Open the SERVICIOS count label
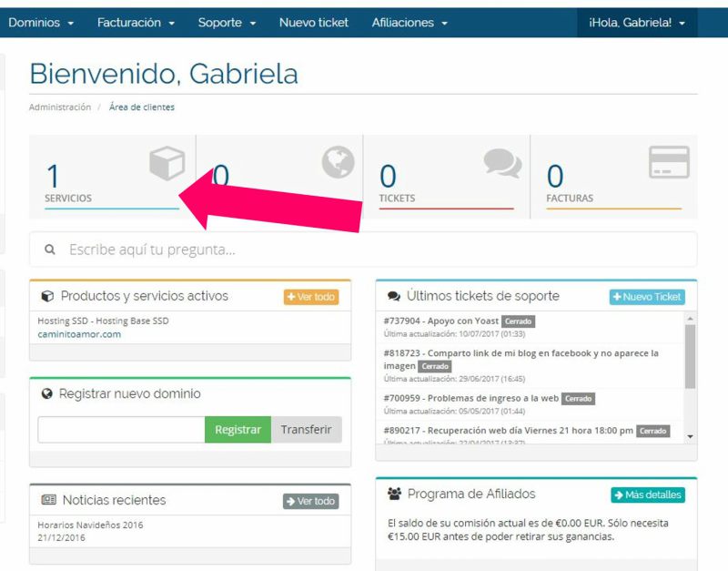Viewport: 728px width, 571px height. [x=68, y=199]
